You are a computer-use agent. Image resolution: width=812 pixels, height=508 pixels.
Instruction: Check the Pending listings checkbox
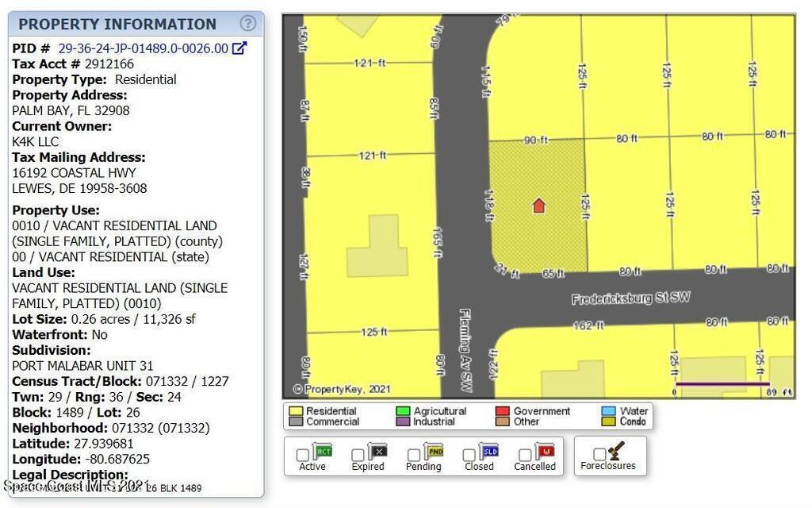[413, 455]
